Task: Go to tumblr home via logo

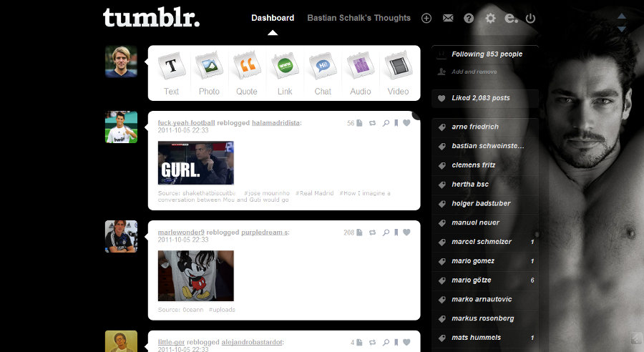Action: 151,18
